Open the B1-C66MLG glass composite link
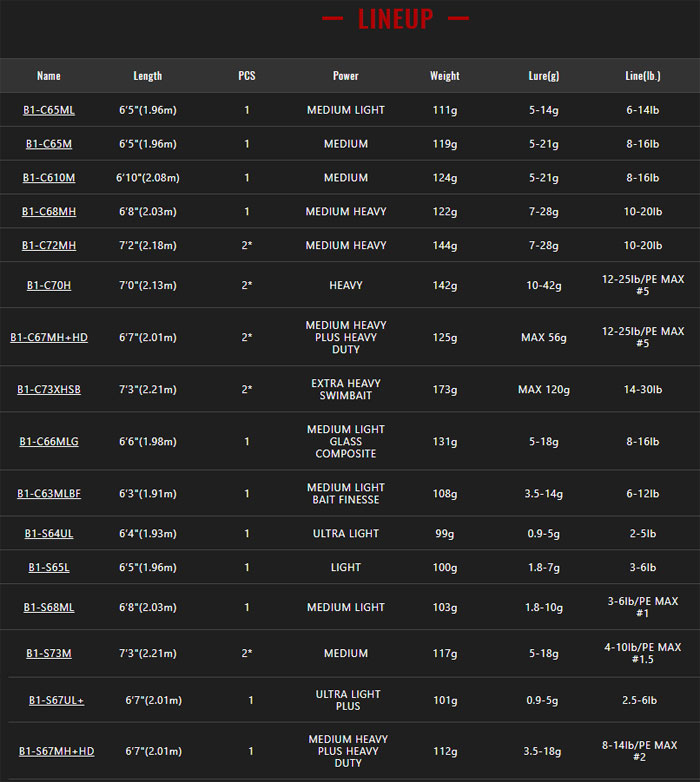The image size is (700, 782). [49, 442]
